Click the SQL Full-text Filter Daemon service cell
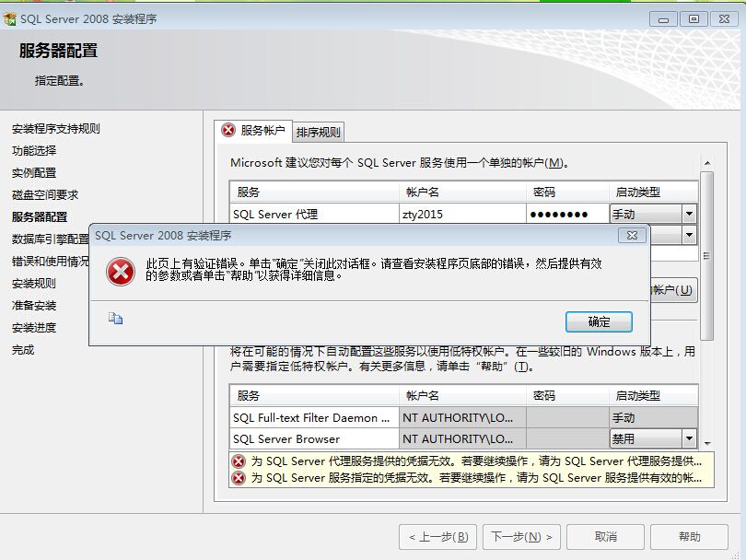 314,418
